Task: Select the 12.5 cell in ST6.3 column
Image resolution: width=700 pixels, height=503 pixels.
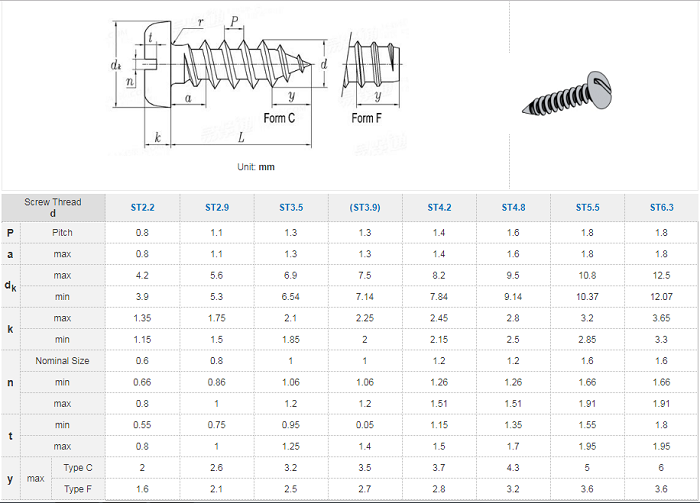Action: [x=661, y=275]
